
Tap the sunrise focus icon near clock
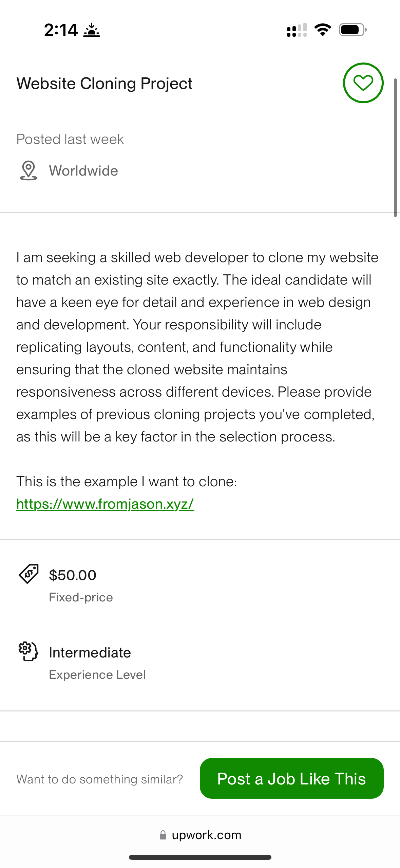click(x=92, y=30)
